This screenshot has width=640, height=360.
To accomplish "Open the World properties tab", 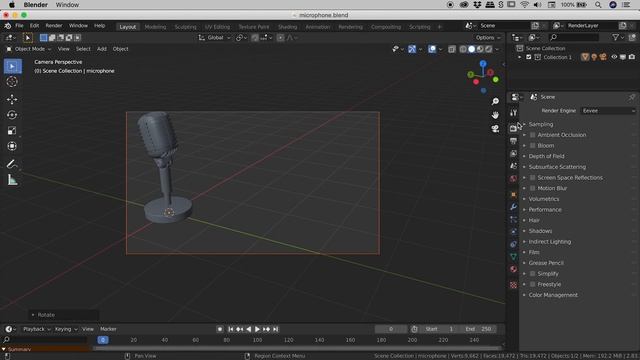I will [x=513, y=179].
